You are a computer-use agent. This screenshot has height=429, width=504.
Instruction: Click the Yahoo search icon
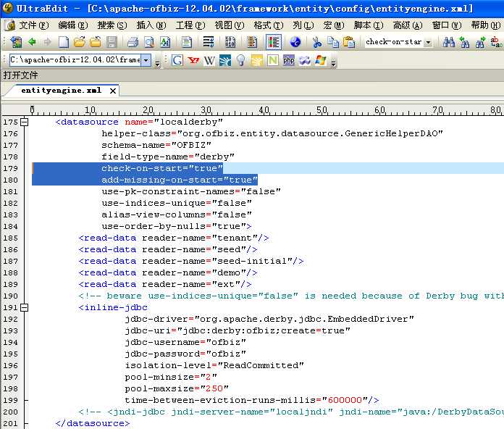pos(193,60)
